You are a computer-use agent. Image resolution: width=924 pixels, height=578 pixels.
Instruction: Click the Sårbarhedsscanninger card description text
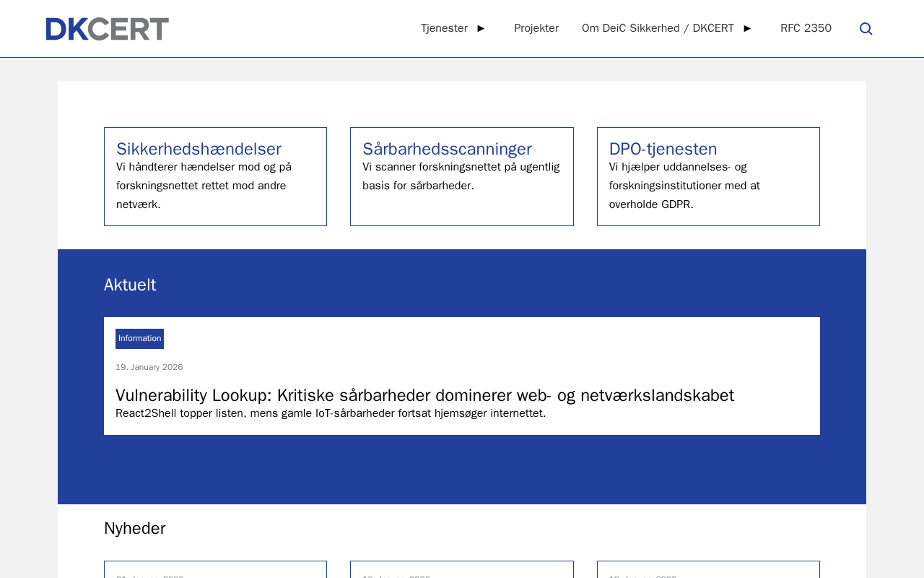(461, 176)
